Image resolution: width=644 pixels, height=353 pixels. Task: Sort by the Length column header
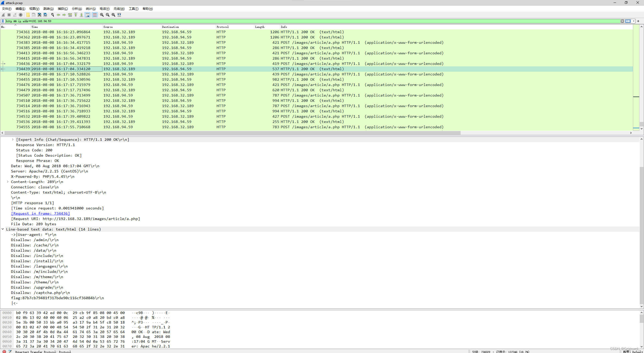point(267,27)
